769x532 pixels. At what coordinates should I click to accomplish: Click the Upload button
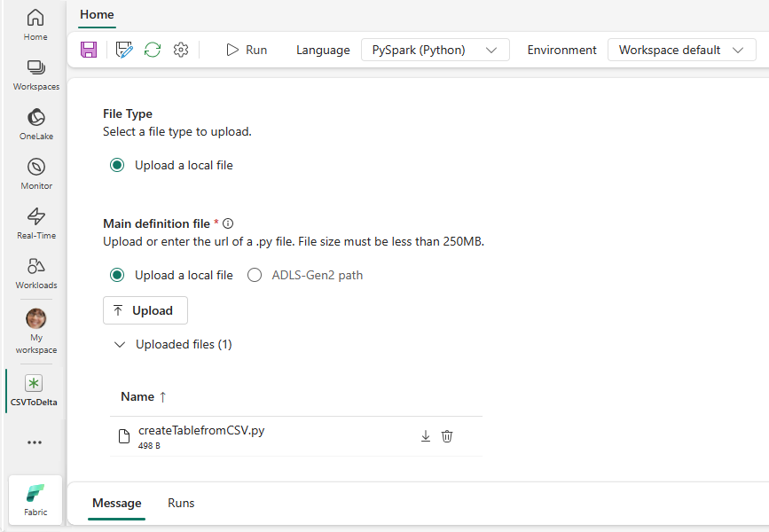[145, 310]
